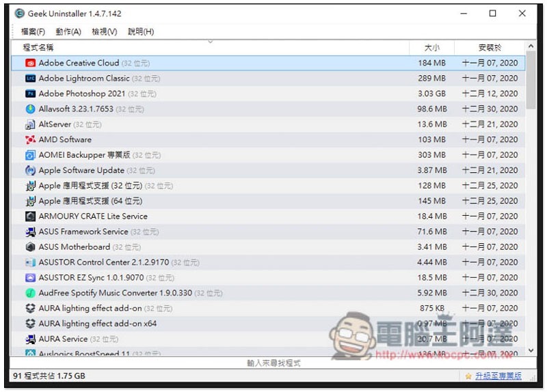Image resolution: width=547 pixels, height=392 pixels.
Task: Open the 檢視(V) menu
Action: coord(105,31)
